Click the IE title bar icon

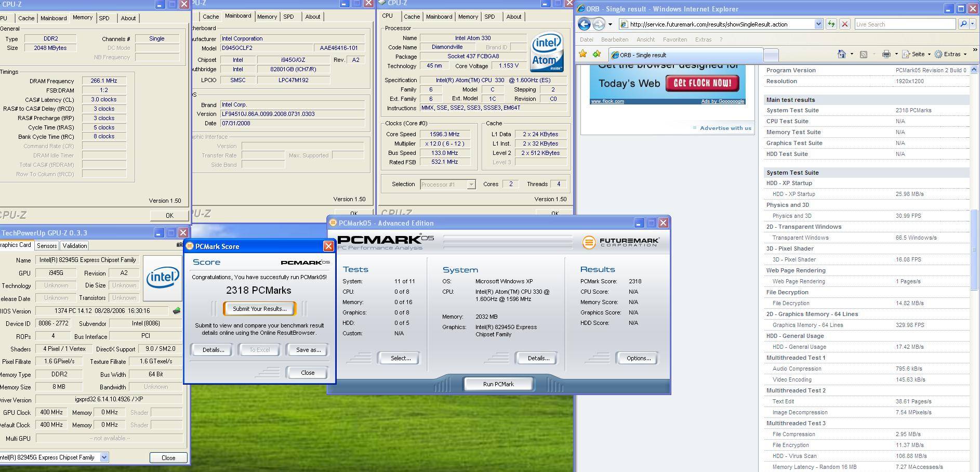(x=581, y=9)
